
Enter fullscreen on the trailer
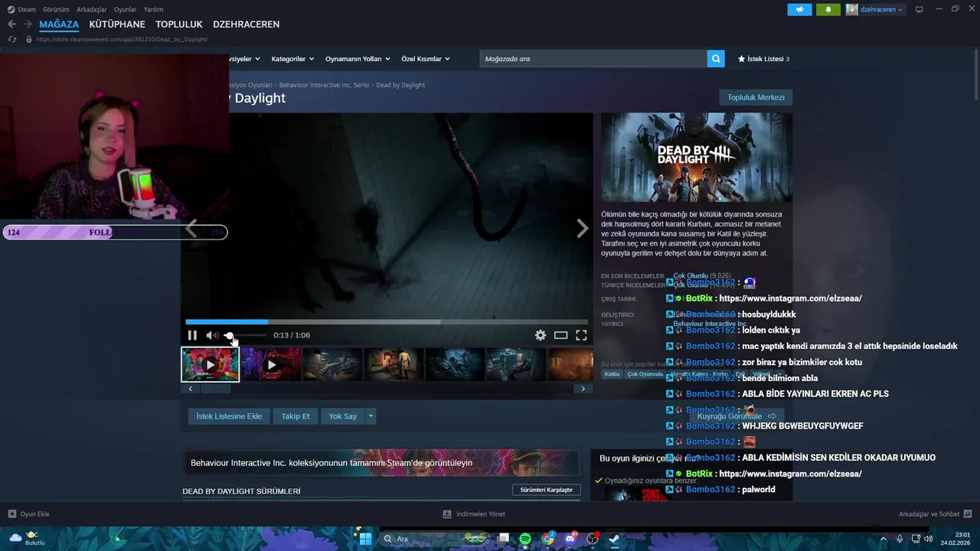click(x=581, y=335)
